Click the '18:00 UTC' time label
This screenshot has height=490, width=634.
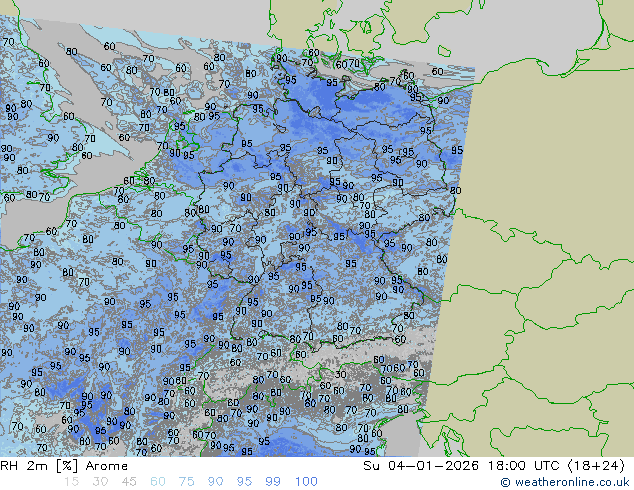click(x=525, y=466)
